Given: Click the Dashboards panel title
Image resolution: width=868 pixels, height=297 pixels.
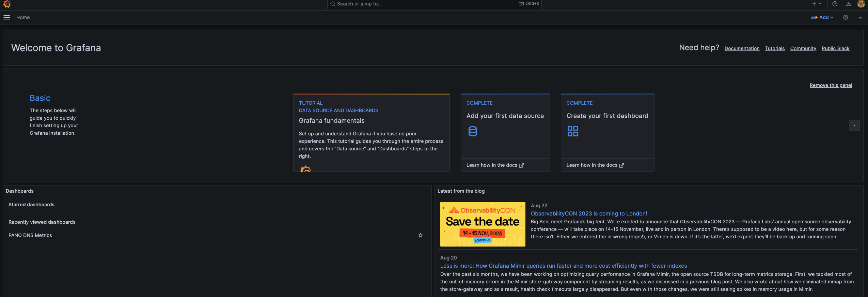Looking at the screenshot, I should pos(20,191).
